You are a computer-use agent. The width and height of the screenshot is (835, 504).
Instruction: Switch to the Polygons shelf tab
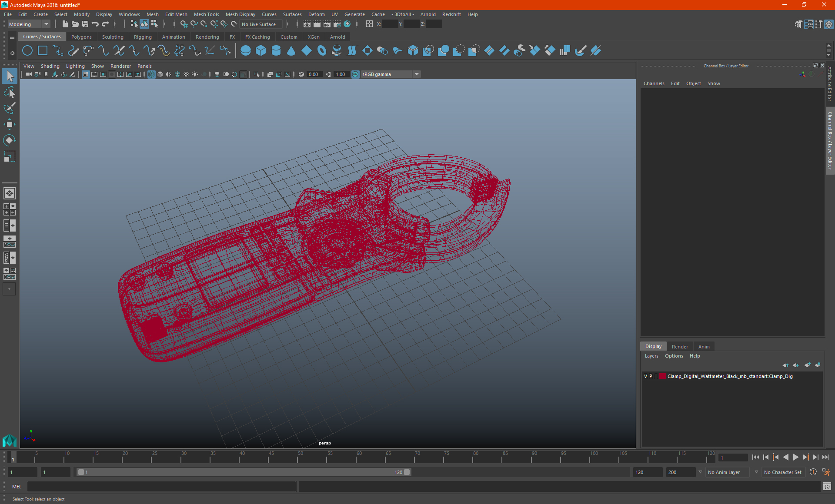[x=81, y=37]
